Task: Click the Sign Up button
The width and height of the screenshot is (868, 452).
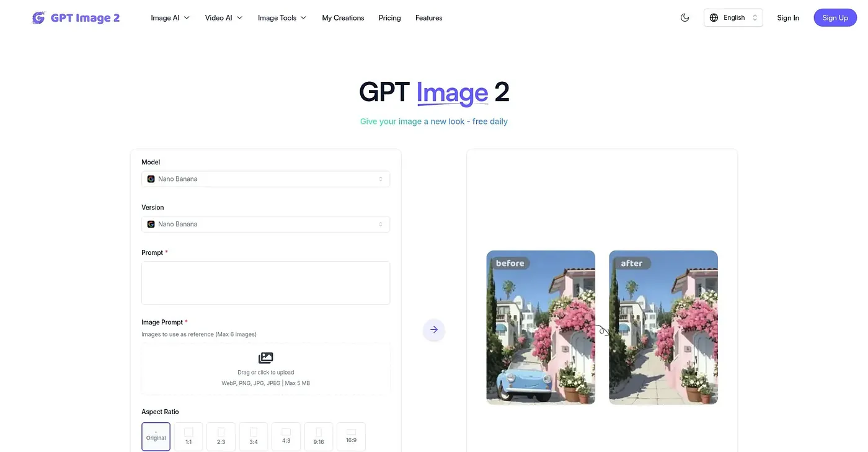Action: tap(835, 18)
